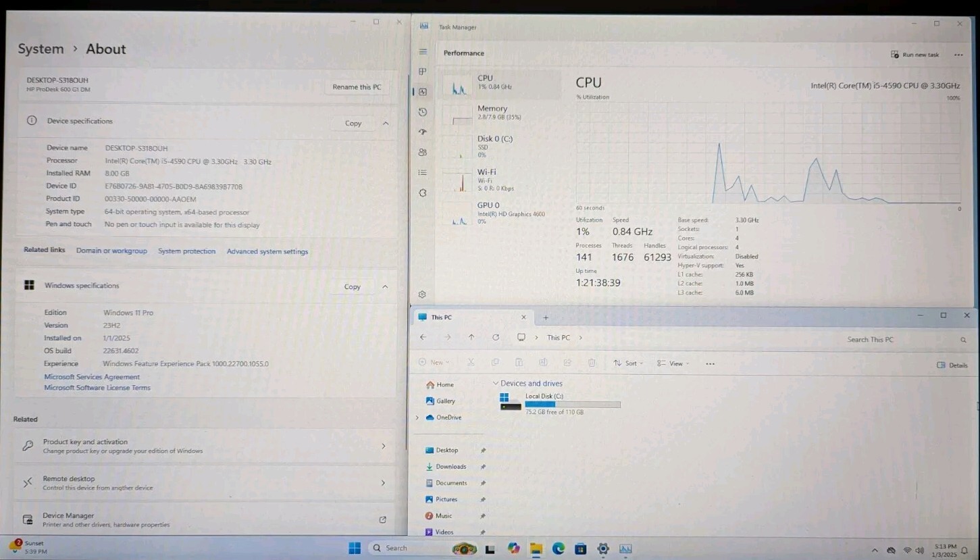Click Run new task in Task Manager
The image size is (980, 560).
point(915,55)
